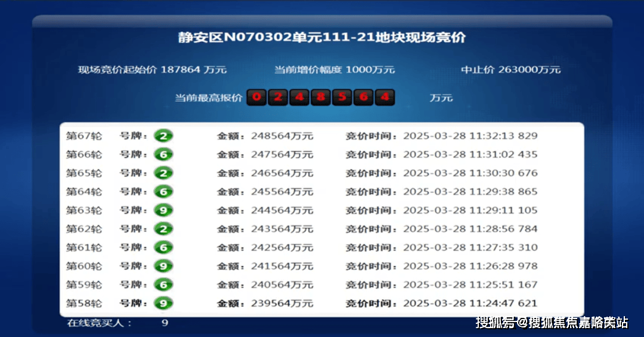This screenshot has width=644, height=337.
Task: Click the 第61轮 round label
Action: [x=83, y=248]
